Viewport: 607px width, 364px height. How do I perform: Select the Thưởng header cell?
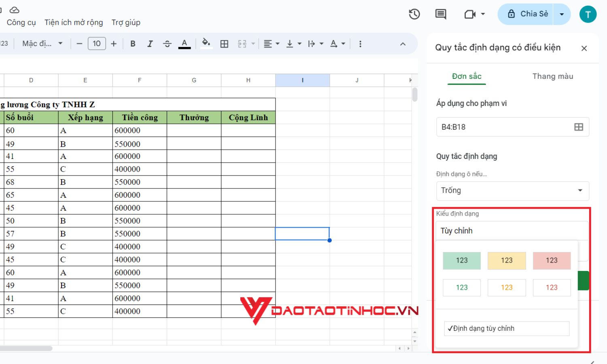click(x=194, y=118)
